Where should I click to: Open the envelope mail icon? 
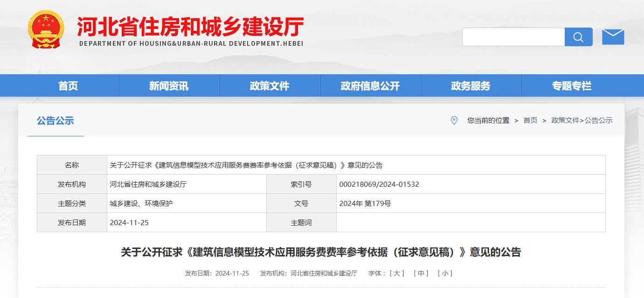[x=613, y=37]
